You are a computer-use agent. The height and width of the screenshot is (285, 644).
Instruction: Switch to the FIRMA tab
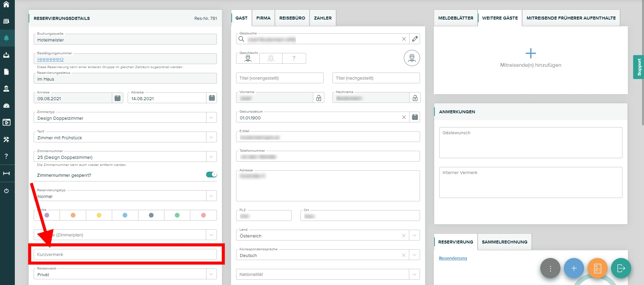point(263,18)
